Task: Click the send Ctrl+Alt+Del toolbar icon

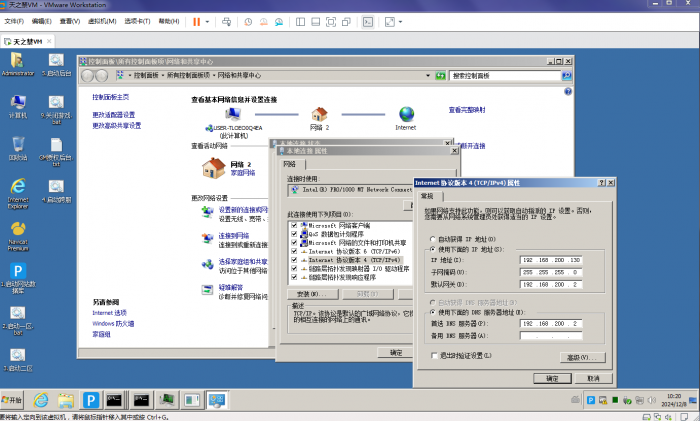Action: 224,20
